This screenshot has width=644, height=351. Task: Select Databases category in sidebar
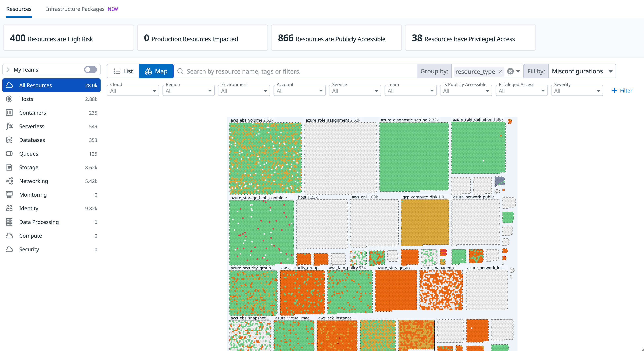[51, 140]
